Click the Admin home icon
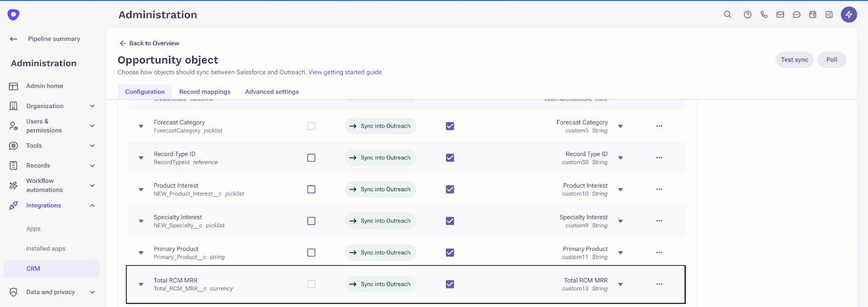Screen dimensions: 868x307 click(14, 86)
